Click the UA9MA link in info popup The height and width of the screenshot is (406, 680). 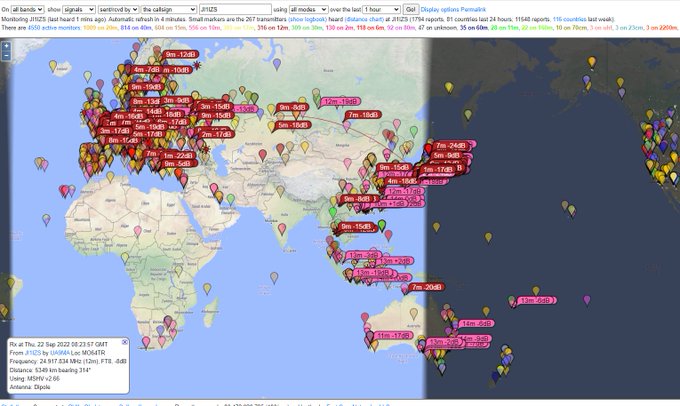(x=59, y=353)
